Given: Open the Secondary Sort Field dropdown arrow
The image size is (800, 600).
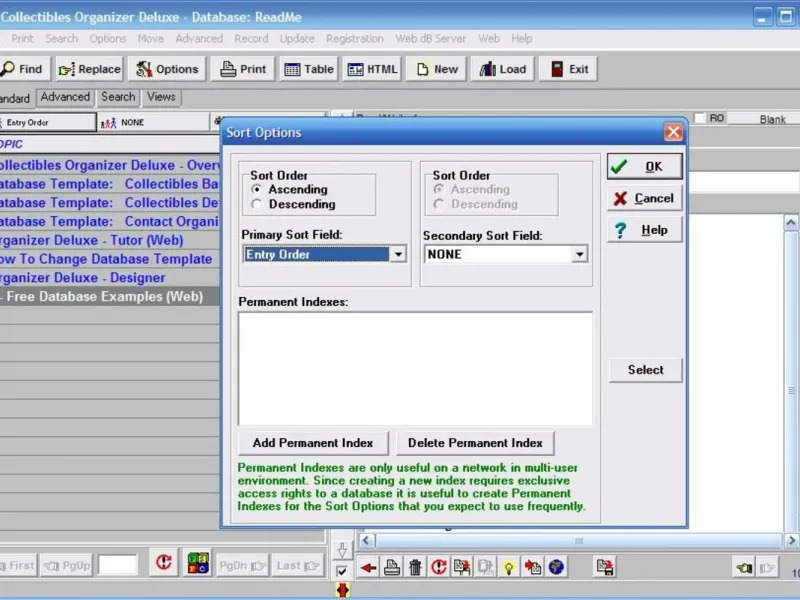Looking at the screenshot, I should 580,254.
